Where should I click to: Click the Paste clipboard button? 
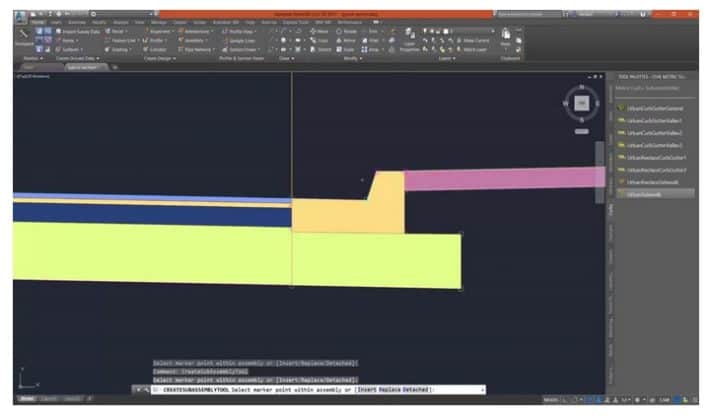point(506,37)
